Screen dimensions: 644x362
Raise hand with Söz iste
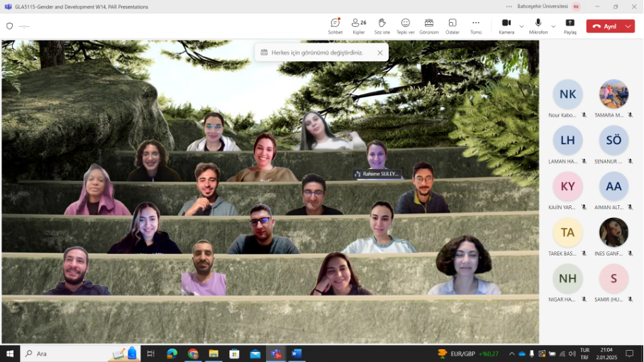382,26
